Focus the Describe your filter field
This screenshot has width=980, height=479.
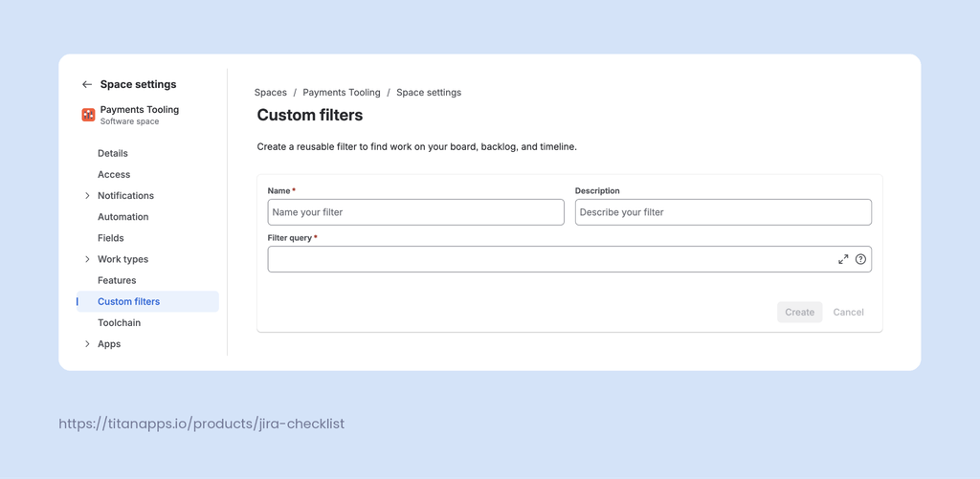point(724,212)
